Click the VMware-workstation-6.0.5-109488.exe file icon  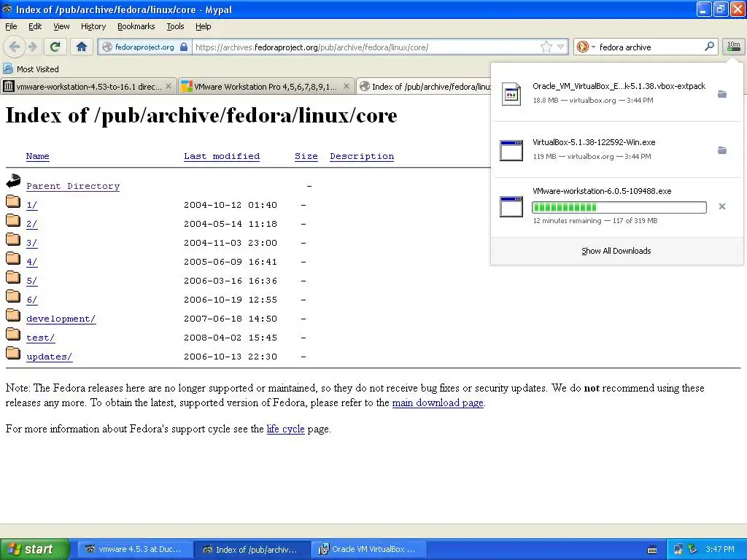(x=511, y=206)
